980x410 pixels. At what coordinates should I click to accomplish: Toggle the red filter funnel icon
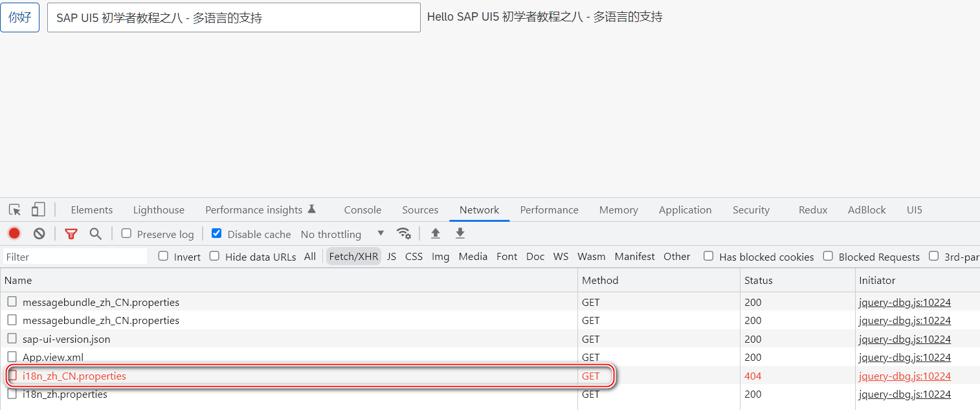[71, 233]
